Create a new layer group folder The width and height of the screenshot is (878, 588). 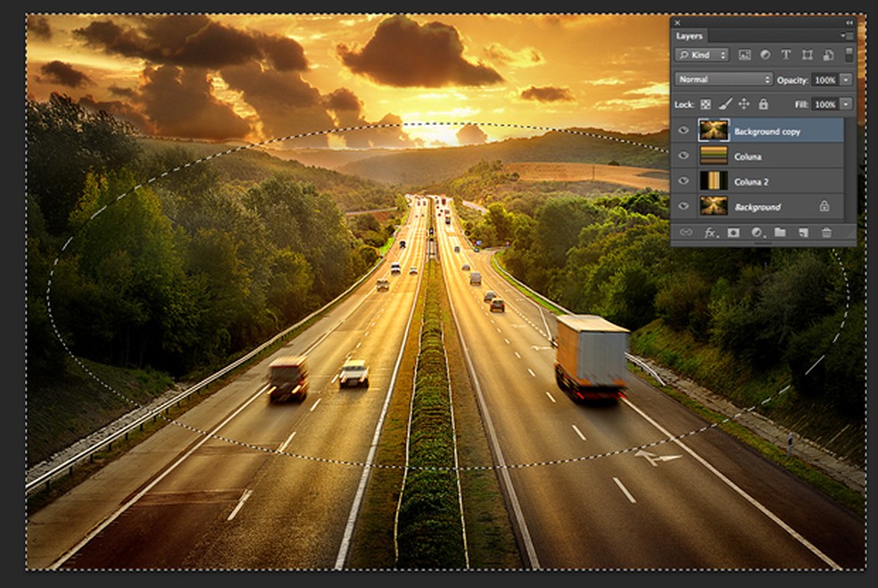(780, 232)
